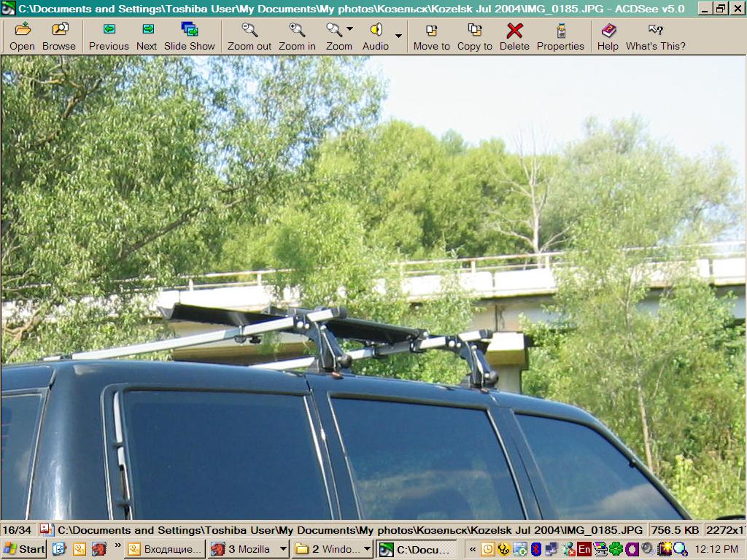This screenshot has width=747, height=560.
Task: Activate What's This? help mode
Action: click(x=656, y=36)
